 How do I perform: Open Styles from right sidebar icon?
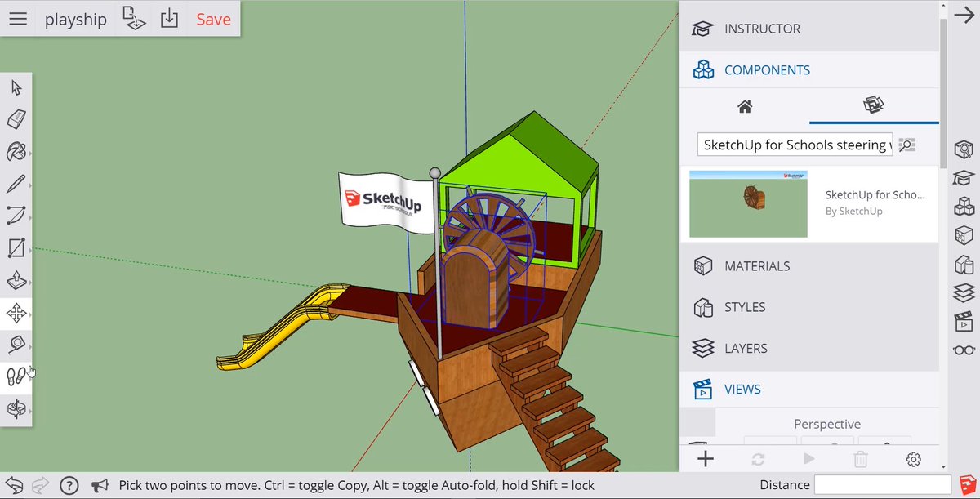964,264
